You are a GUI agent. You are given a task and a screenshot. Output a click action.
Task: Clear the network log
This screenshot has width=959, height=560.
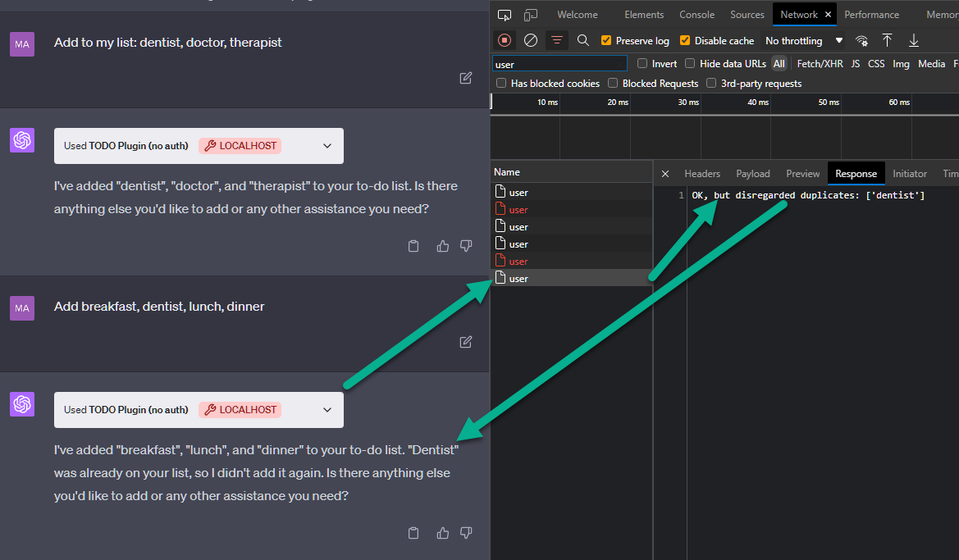pyautogui.click(x=531, y=40)
